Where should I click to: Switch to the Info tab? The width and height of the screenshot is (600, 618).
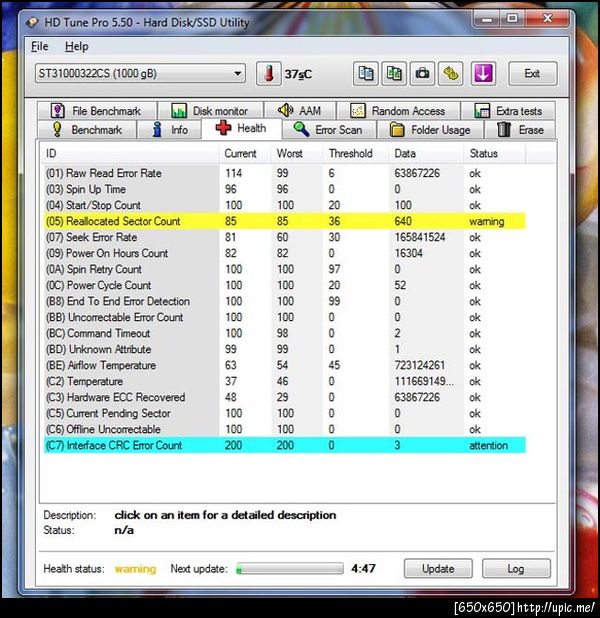point(170,130)
